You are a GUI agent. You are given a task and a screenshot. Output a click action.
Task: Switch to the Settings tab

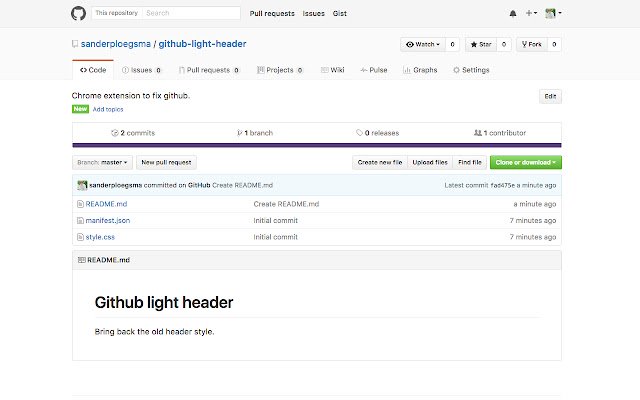(x=471, y=70)
